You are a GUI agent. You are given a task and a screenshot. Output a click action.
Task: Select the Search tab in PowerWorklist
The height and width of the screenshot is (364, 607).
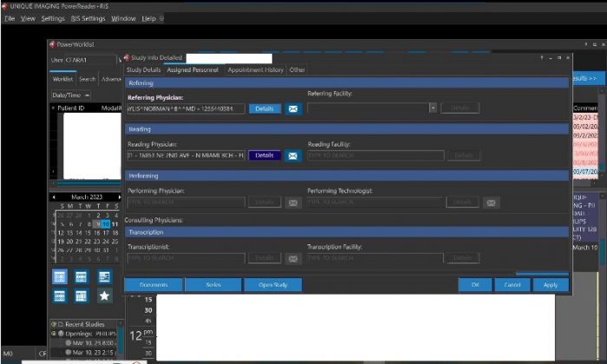point(87,79)
